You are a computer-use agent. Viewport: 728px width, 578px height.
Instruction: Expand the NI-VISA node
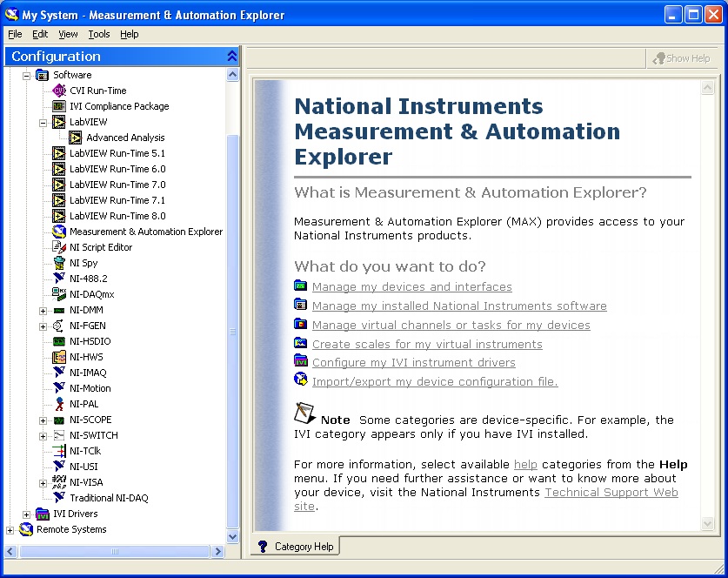[x=43, y=483]
